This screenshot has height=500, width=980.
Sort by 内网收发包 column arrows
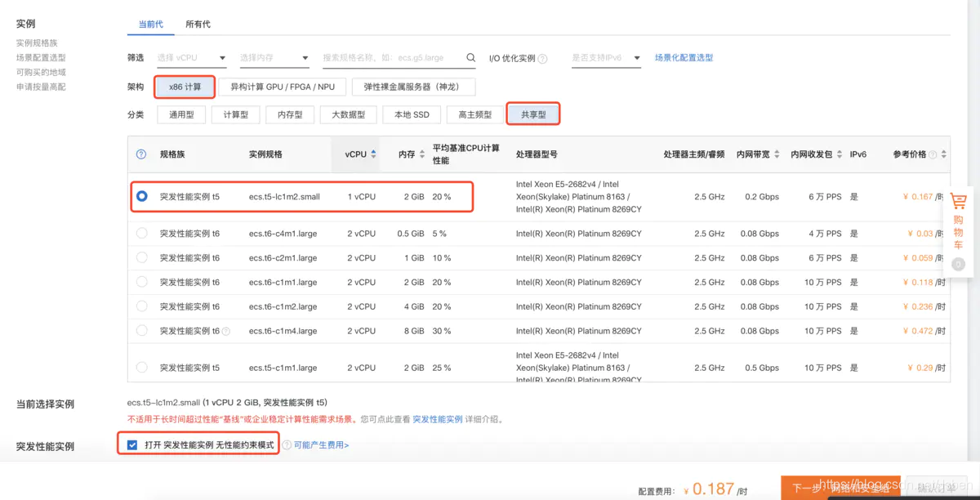(x=839, y=154)
